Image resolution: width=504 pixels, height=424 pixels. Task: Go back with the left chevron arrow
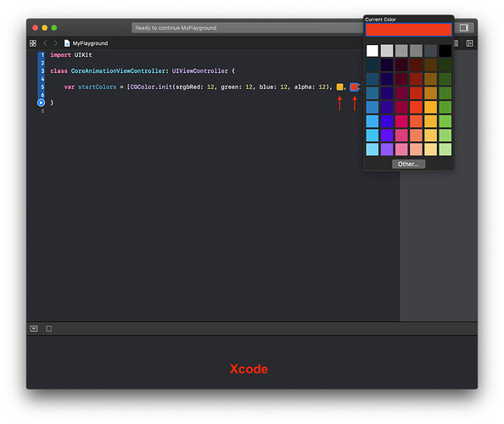tap(45, 43)
